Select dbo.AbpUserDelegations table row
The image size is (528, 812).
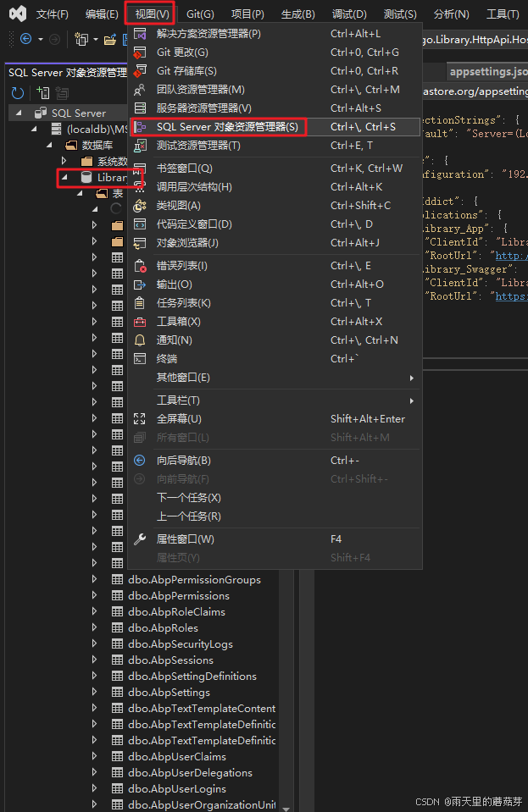coord(190,773)
